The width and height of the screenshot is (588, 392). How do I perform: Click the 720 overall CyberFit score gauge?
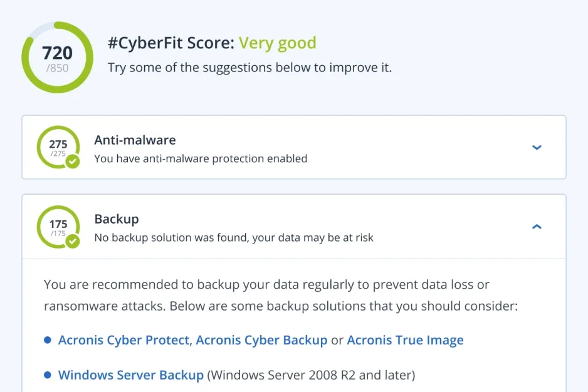click(x=58, y=57)
